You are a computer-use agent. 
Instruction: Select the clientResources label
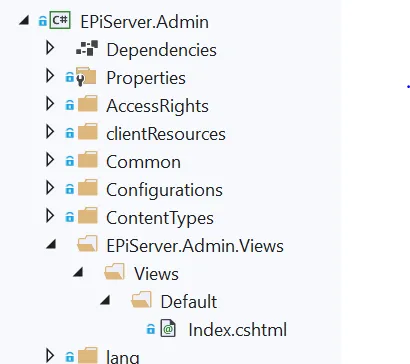click(x=166, y=134)
